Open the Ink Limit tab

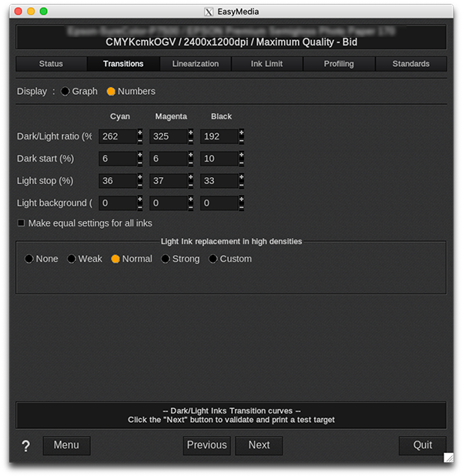tap(267, 64)
